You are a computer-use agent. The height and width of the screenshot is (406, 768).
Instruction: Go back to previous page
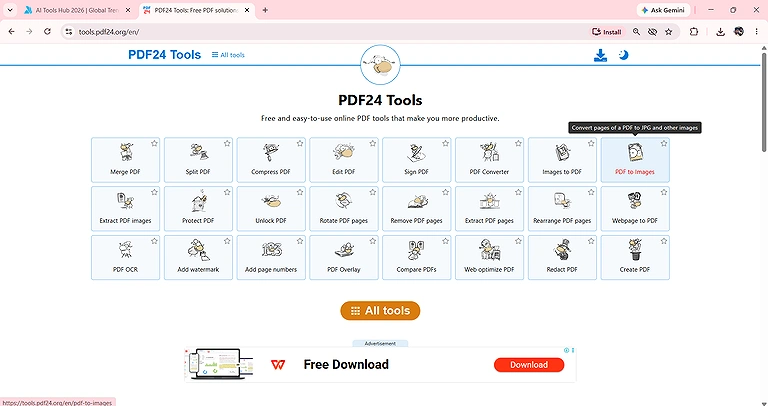point(12,31)
